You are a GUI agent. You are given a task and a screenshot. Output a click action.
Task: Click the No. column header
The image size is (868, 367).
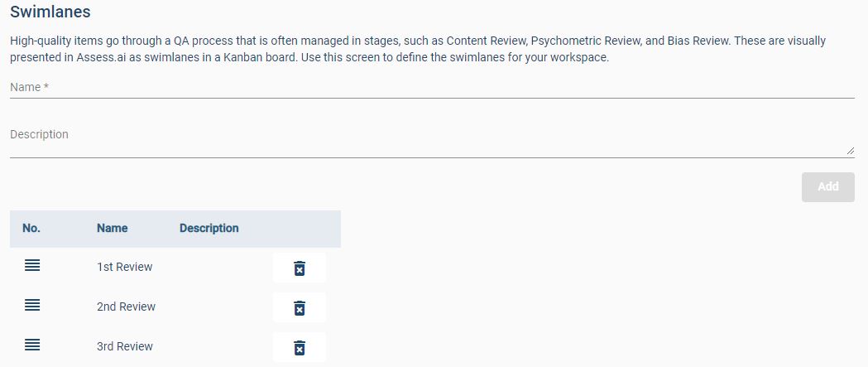(31, 229)
